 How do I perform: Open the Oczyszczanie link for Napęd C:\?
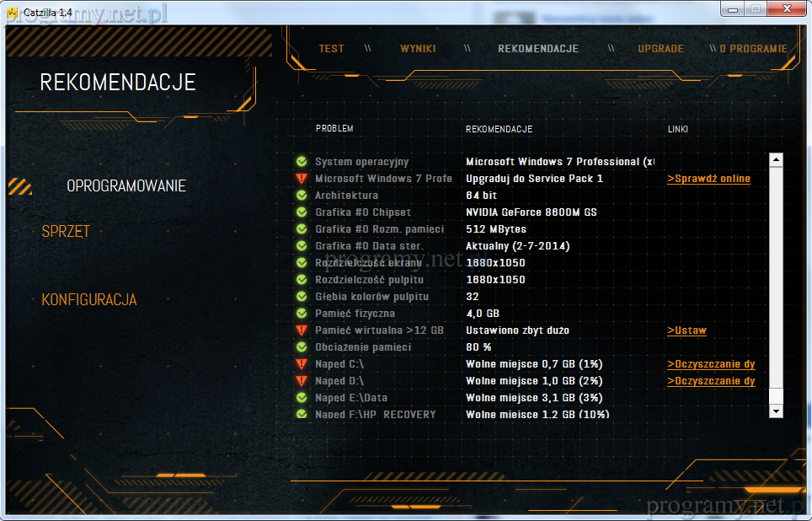[x=711, y=364]
